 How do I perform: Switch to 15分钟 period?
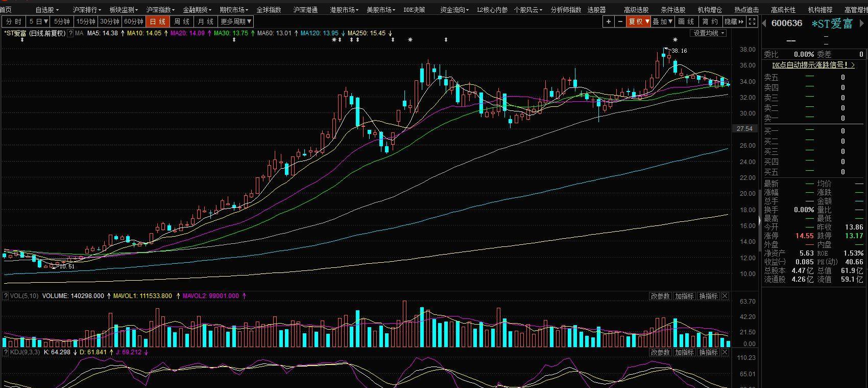[x=86, y=21]
